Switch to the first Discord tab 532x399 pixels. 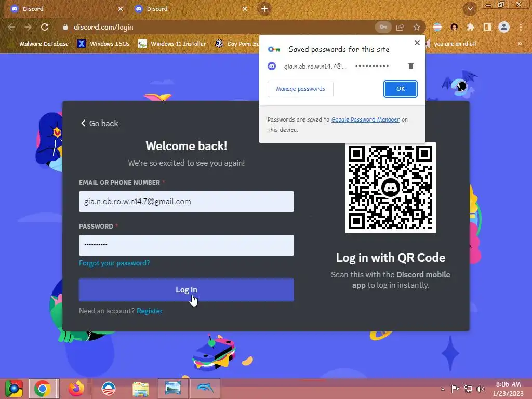[64, 9]
